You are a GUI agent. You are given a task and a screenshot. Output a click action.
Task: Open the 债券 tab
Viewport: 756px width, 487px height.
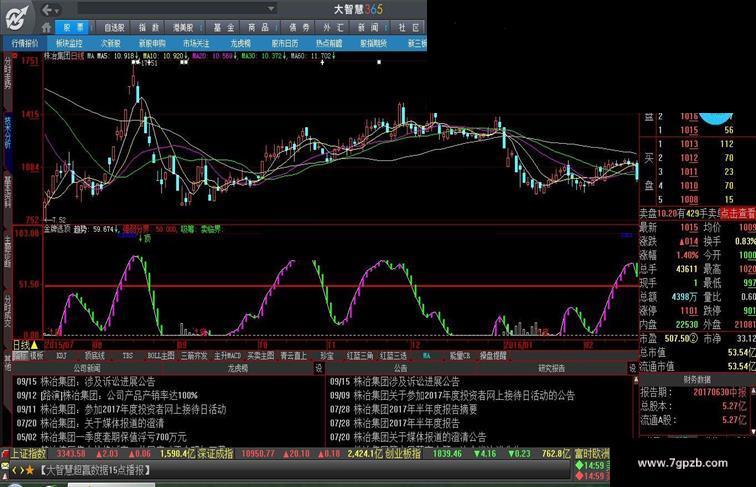coord(299,27)
